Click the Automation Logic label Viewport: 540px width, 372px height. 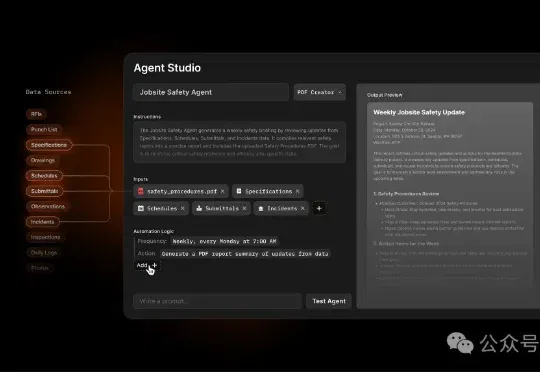click(x=154, y=231)
